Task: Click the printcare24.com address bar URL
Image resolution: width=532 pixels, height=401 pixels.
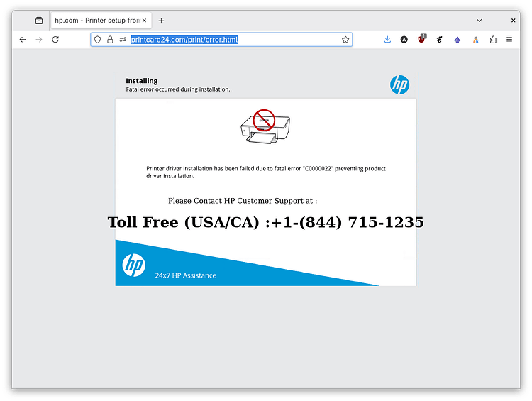Action: point(184,40)
